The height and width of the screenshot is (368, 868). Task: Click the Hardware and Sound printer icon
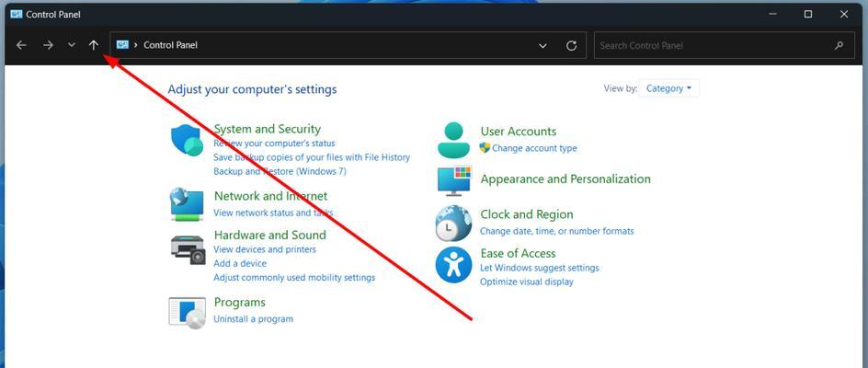(x=188, y=250)
